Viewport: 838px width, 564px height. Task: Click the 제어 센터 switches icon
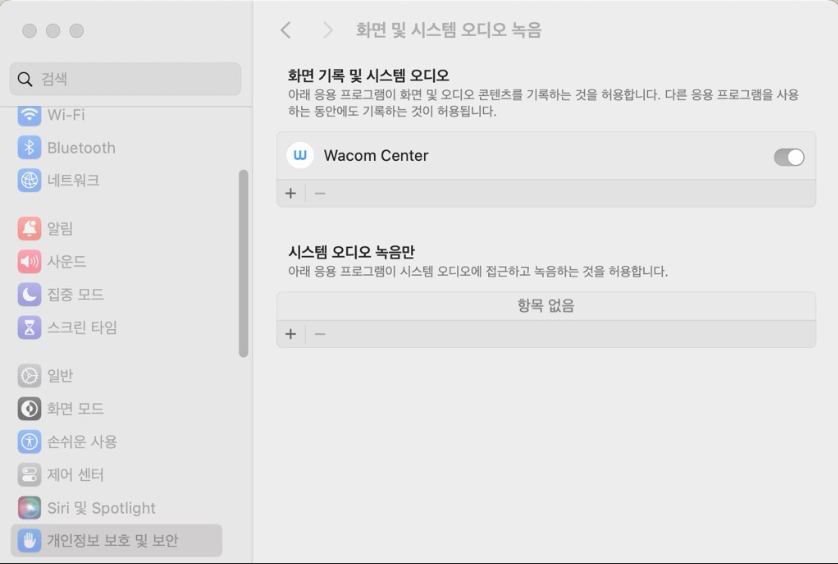(x=29, y=475)
